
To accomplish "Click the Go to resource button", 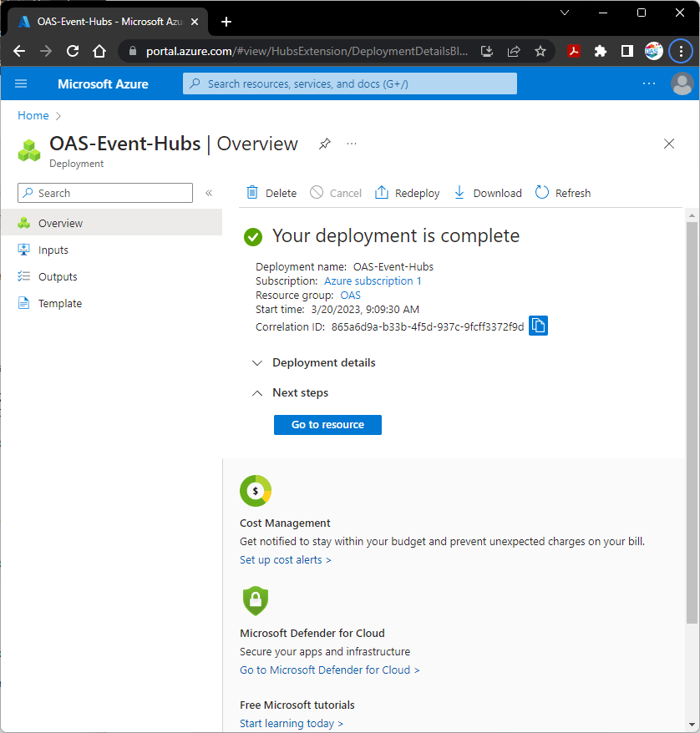I will click(327, 424).
